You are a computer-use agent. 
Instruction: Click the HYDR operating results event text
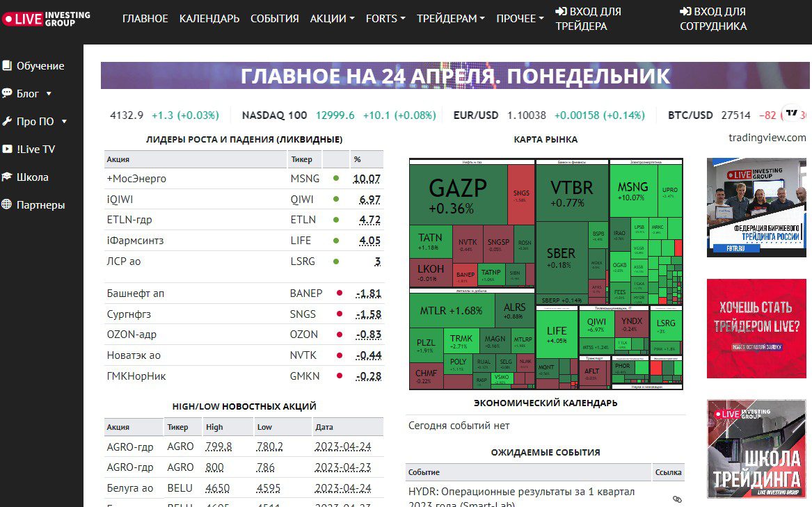point(521,498)
